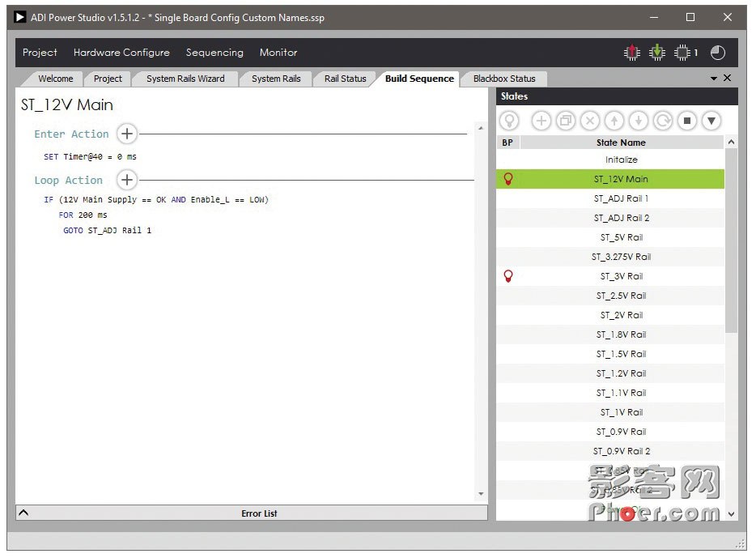Add a Loop Action with plus button
This screenshot has height=558, width=756.
(127, 180)
